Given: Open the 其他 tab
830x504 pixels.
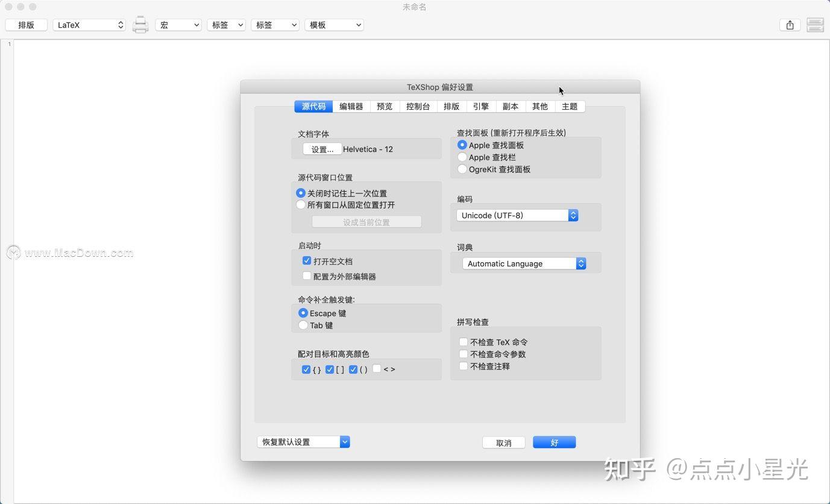Looking at the screenshot, I should click(x=540, y=106).
